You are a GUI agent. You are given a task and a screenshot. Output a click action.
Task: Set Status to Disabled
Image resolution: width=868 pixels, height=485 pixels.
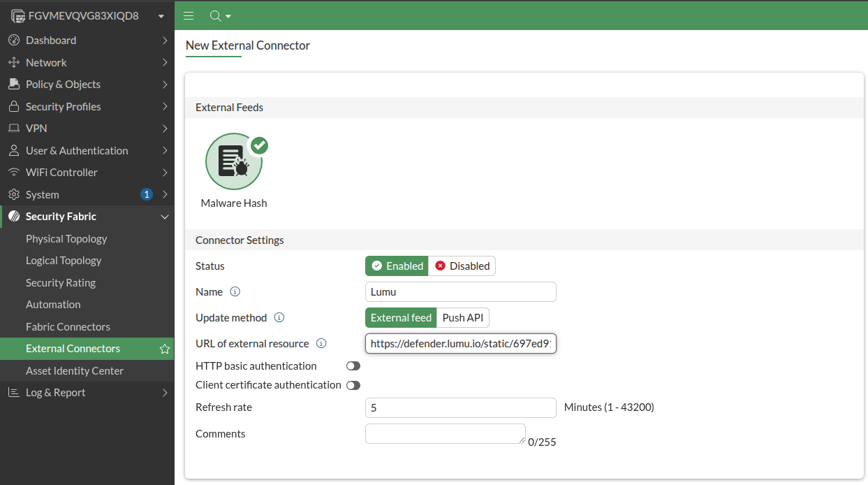tap(462, 266)
